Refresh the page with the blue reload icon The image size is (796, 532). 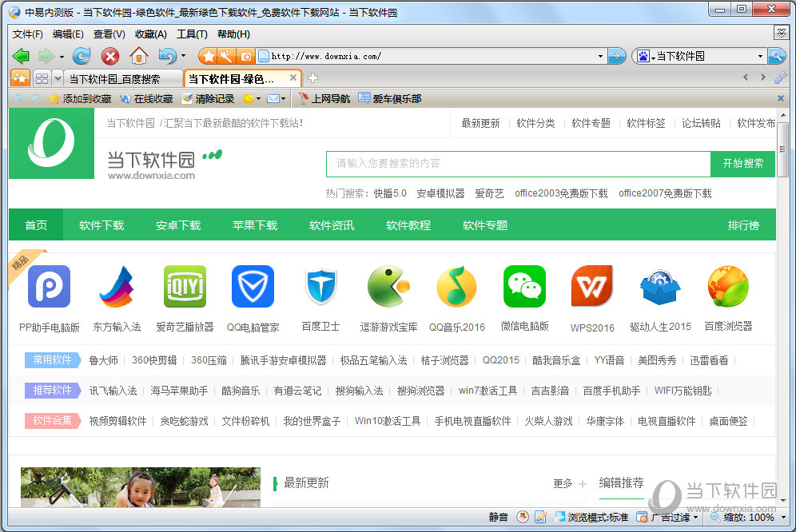coord(82,56)
